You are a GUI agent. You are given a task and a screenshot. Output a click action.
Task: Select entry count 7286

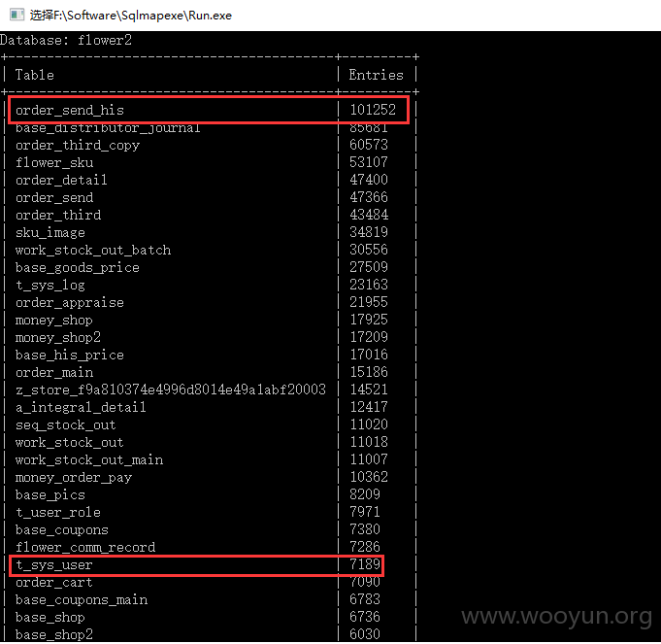coord(365,547)
